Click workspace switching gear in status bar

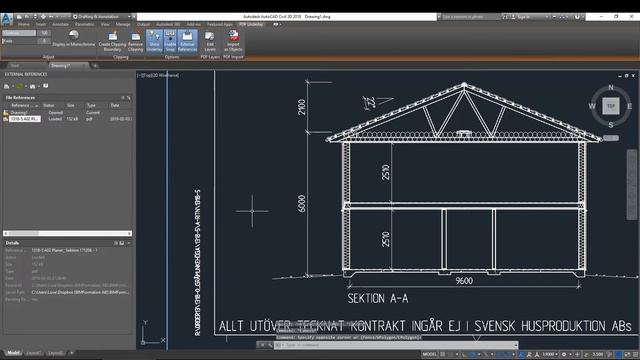pos(564,354)
